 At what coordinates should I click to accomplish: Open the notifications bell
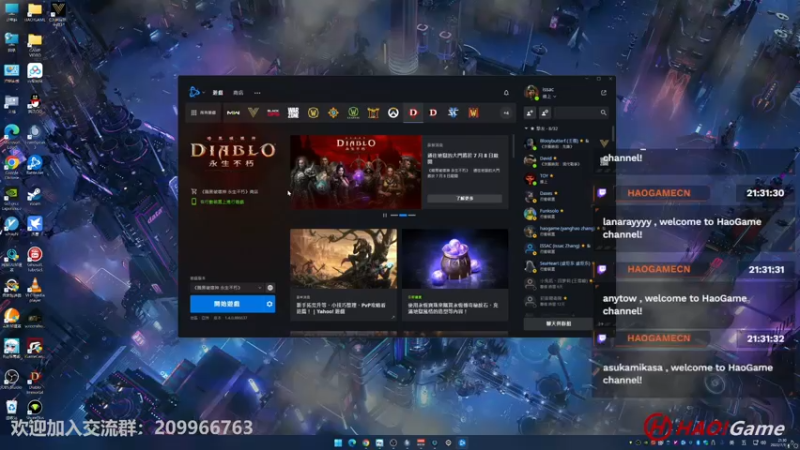[506, 93]
